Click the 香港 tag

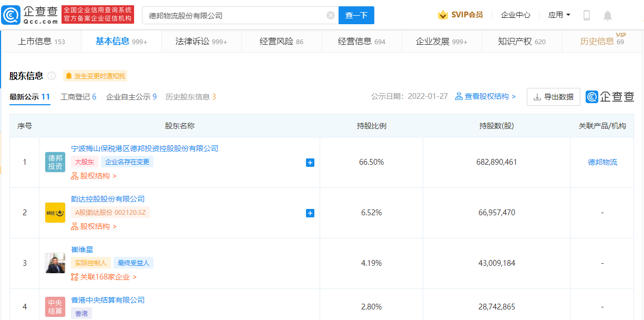pos(81,313)
